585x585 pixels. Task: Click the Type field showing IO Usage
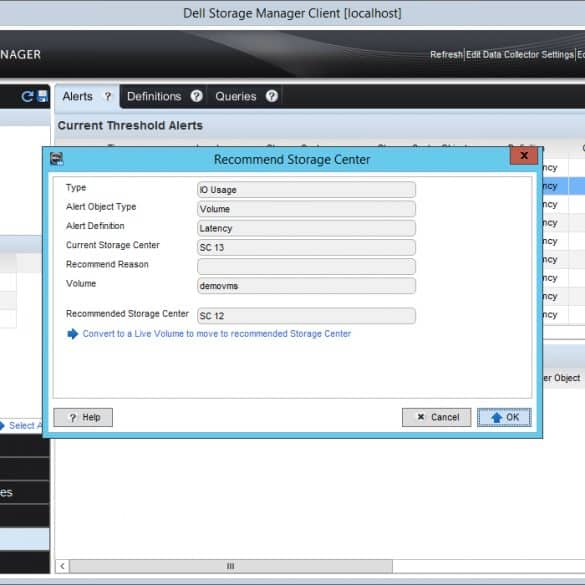pyautogui.click(x=306, y=190)
